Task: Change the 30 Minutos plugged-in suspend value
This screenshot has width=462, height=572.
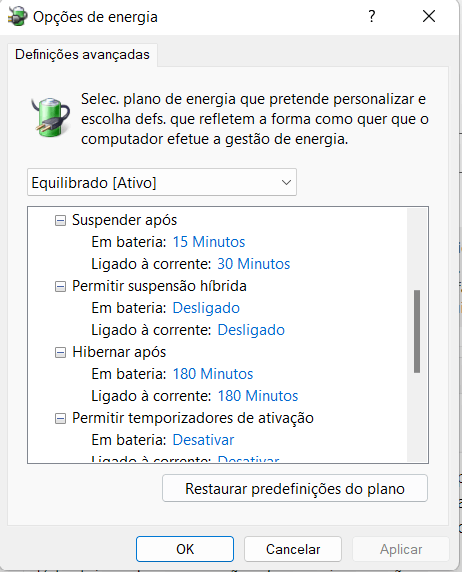Action: coord(254,264)
